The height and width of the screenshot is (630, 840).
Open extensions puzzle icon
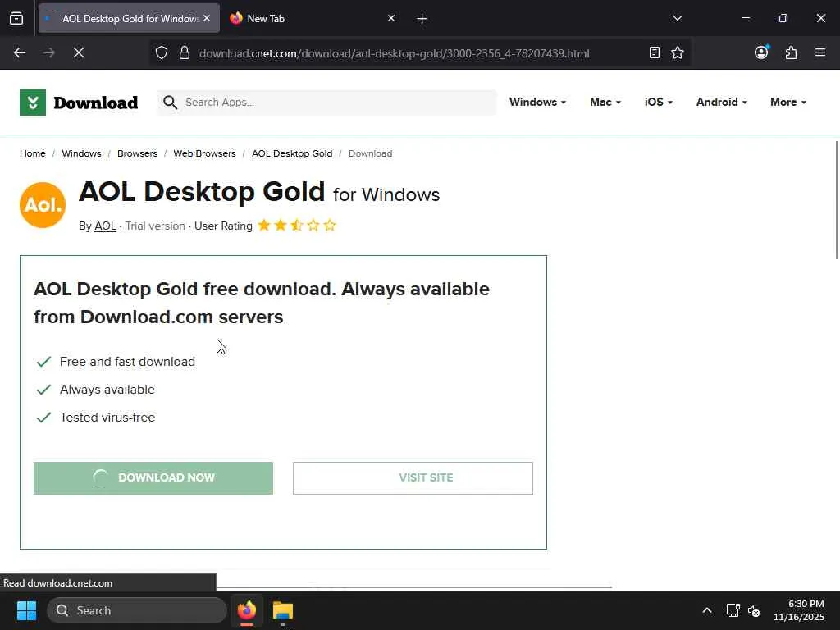point(791,52)
